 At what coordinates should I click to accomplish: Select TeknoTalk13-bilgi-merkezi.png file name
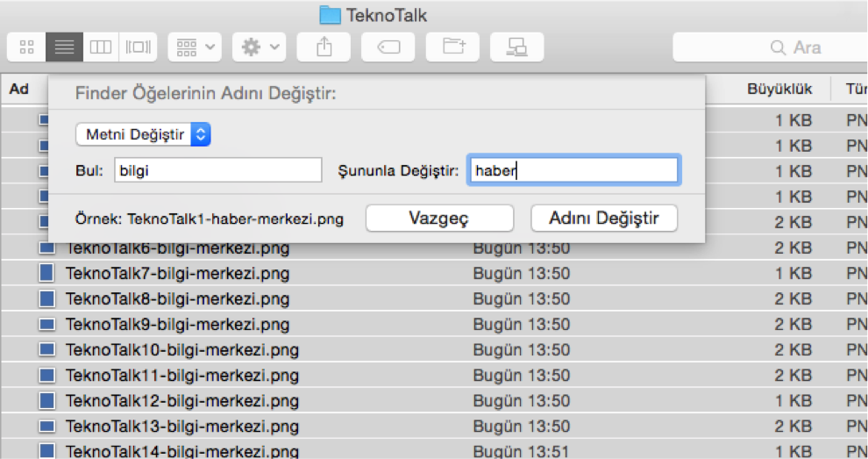pyautogui.click(x=182, y=427)
